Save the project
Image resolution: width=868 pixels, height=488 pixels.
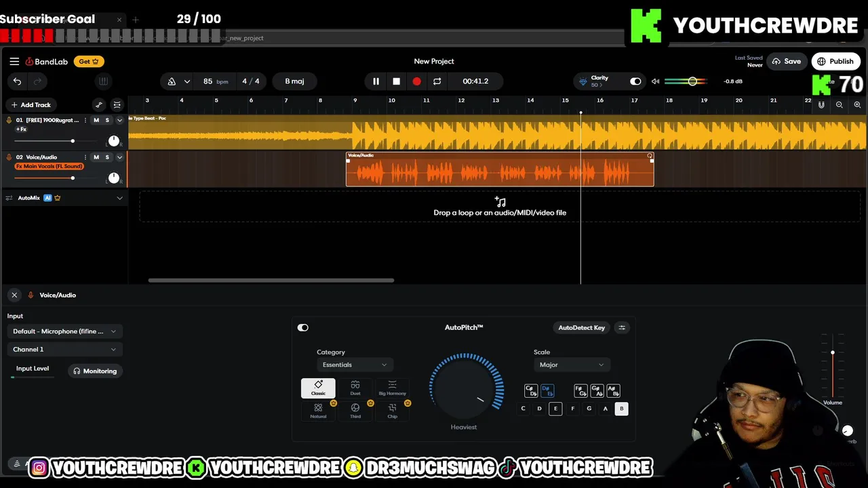(x=787, y=61)
